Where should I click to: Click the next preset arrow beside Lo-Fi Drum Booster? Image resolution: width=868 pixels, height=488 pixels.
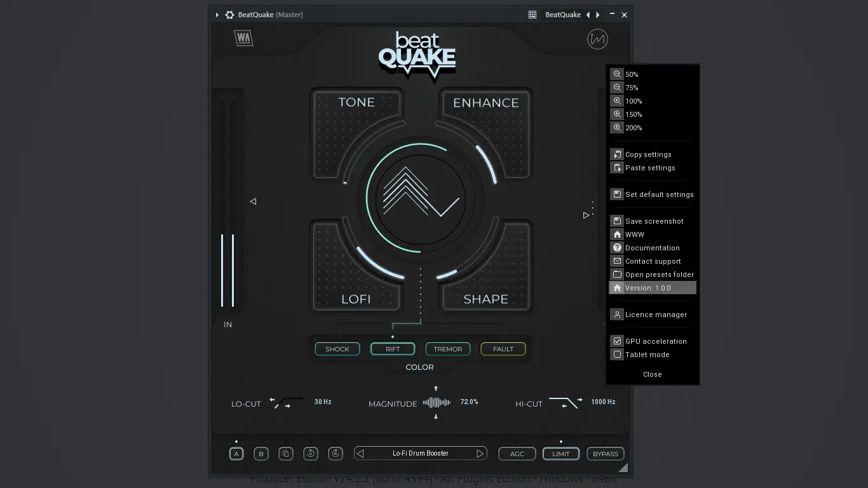pos(480,453)
